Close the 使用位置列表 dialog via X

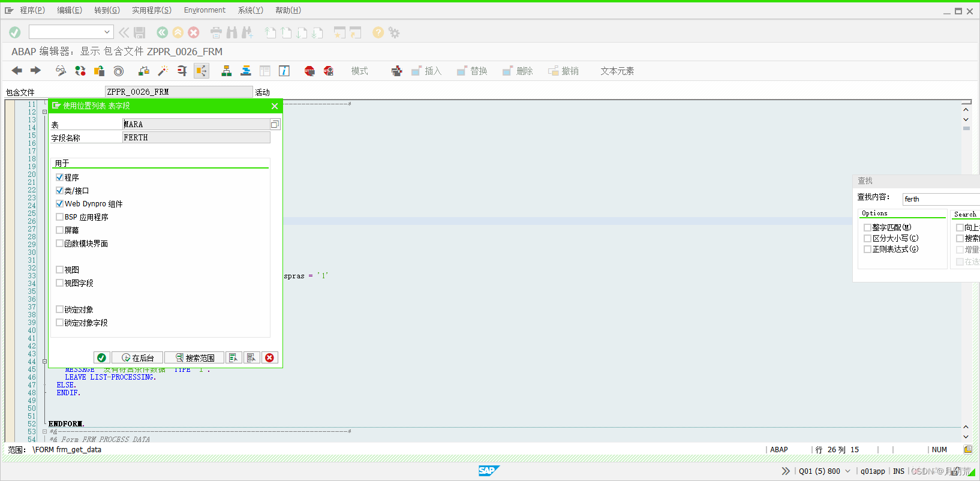coord(275,106)
